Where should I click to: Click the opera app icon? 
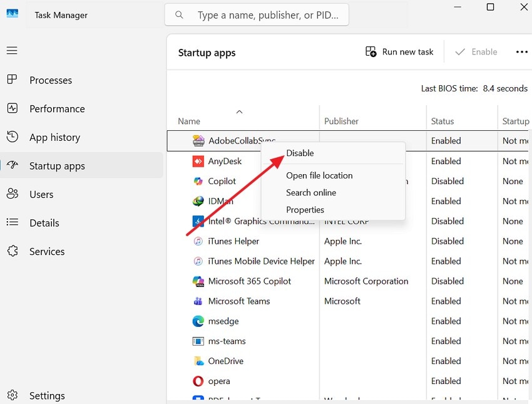click(198, 381)
